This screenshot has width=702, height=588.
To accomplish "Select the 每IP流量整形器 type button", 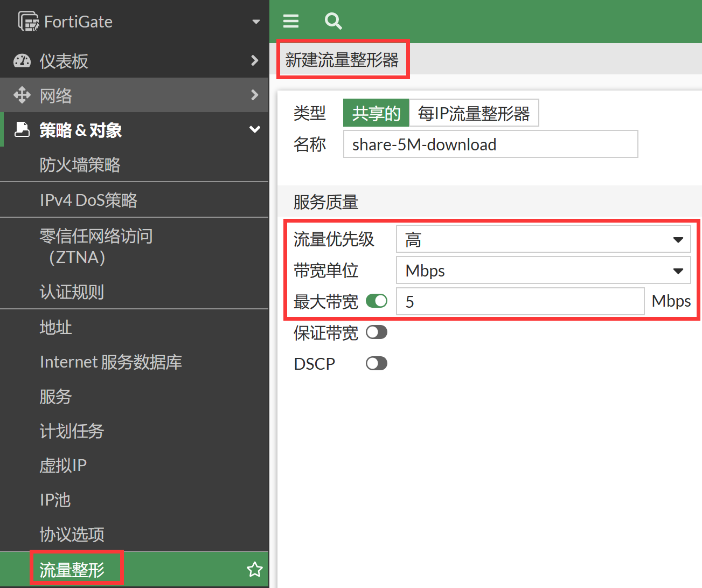I will click(x=474, y=113).
